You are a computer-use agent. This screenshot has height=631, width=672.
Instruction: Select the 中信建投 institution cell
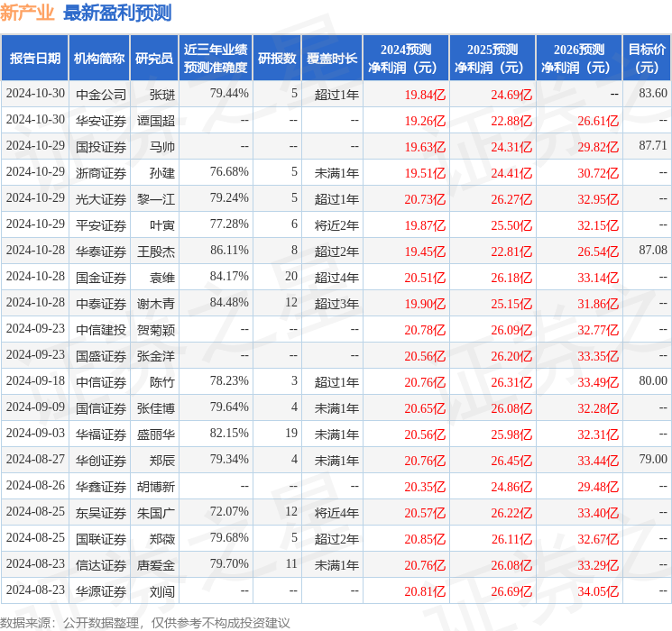tap(101, 330)
